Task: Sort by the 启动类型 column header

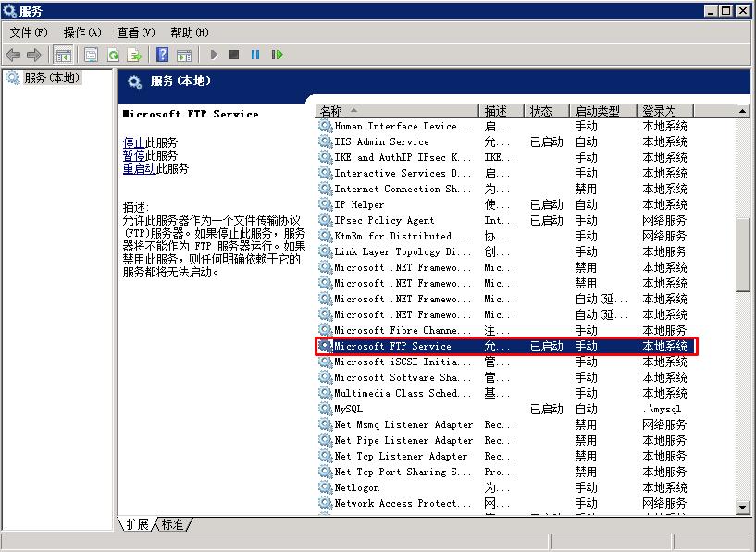Action: (x=603, y=111)
